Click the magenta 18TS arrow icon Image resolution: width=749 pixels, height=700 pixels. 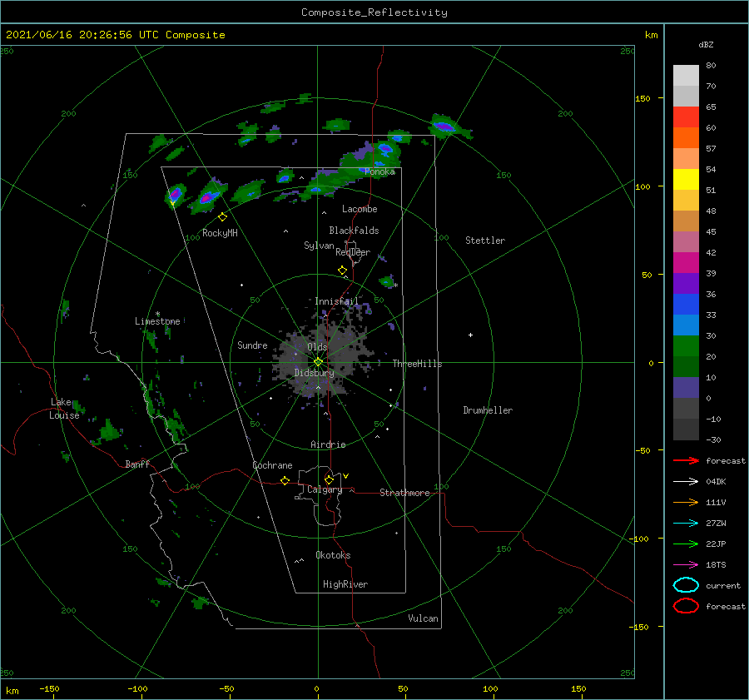pyautogui.click(x=686, y=565)
